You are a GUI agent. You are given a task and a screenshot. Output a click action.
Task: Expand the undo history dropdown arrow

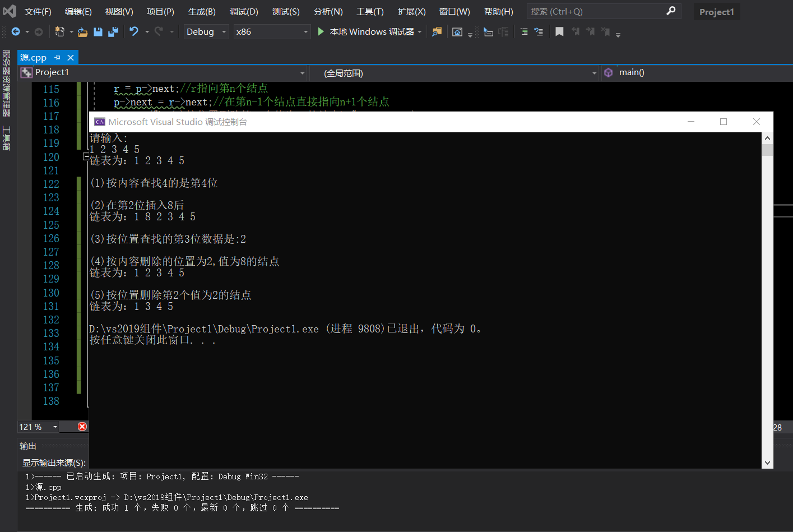[147, 32]
